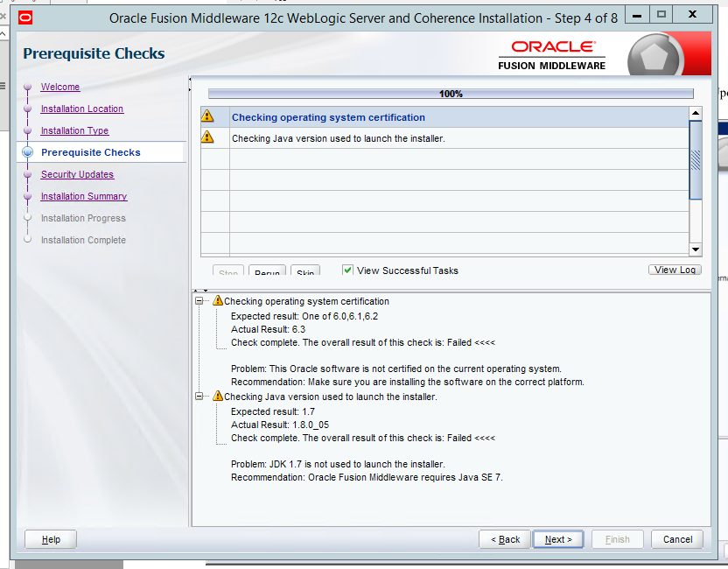Click the 100% progress bar
728x569 pixels.
[x=450, y=94]
